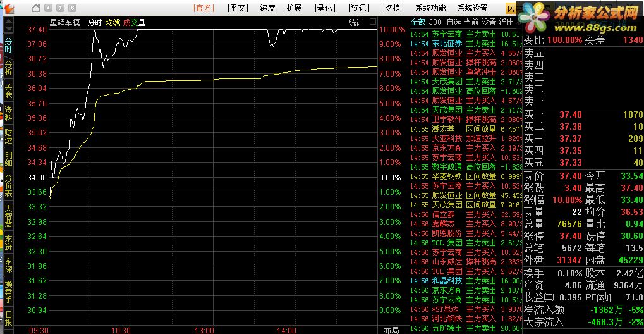Open the 平安 menu
This screenshot has width=644, height=334.
pos(238,8)
